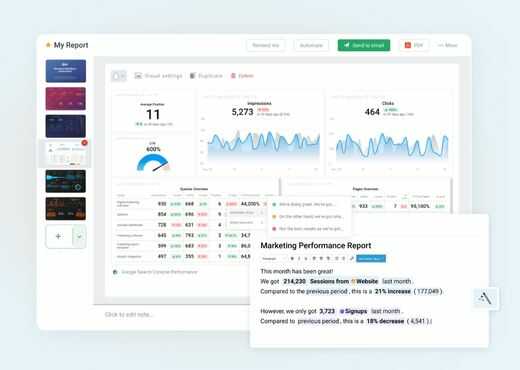
Task: Open Visual settings in slide toolbar
Action: (158, 76)
